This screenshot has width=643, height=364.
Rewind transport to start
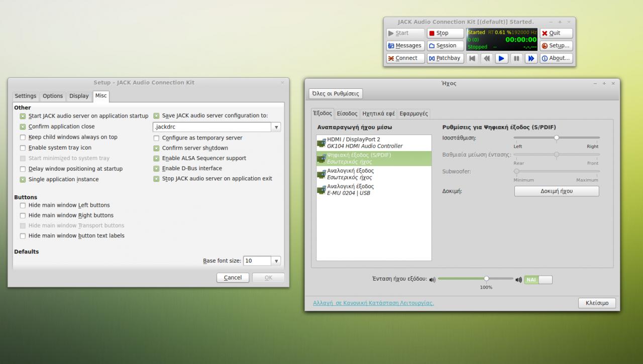472,58
